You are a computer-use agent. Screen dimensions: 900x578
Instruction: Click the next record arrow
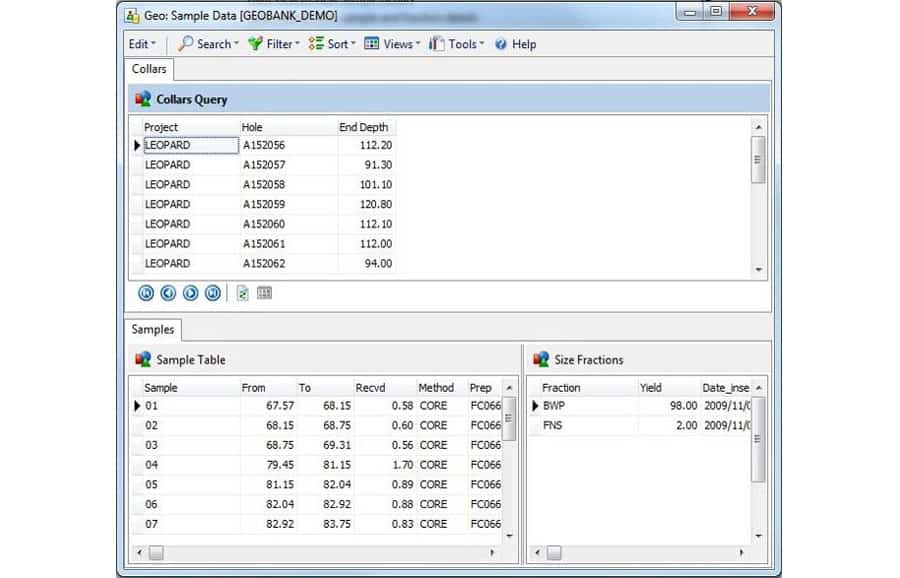click(190, 293)
